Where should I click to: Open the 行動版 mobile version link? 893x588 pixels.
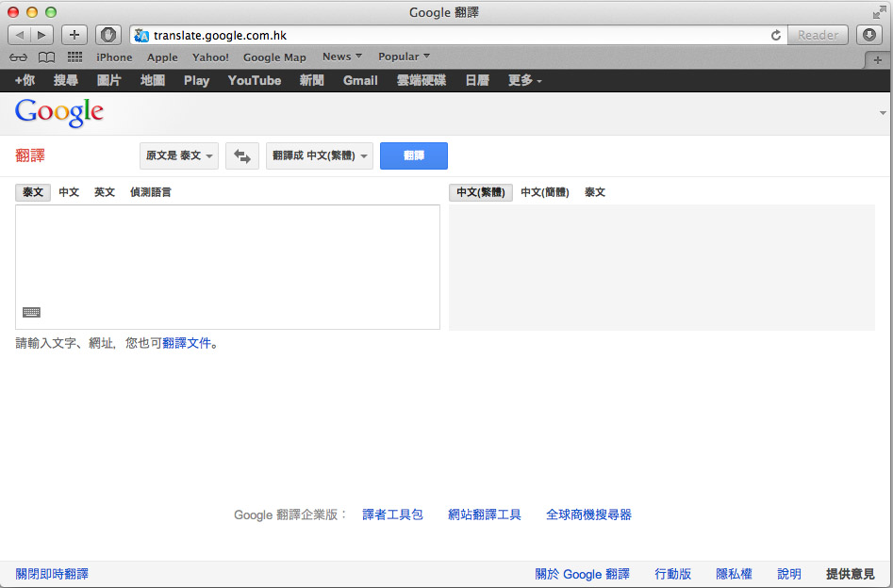(672, 574)
